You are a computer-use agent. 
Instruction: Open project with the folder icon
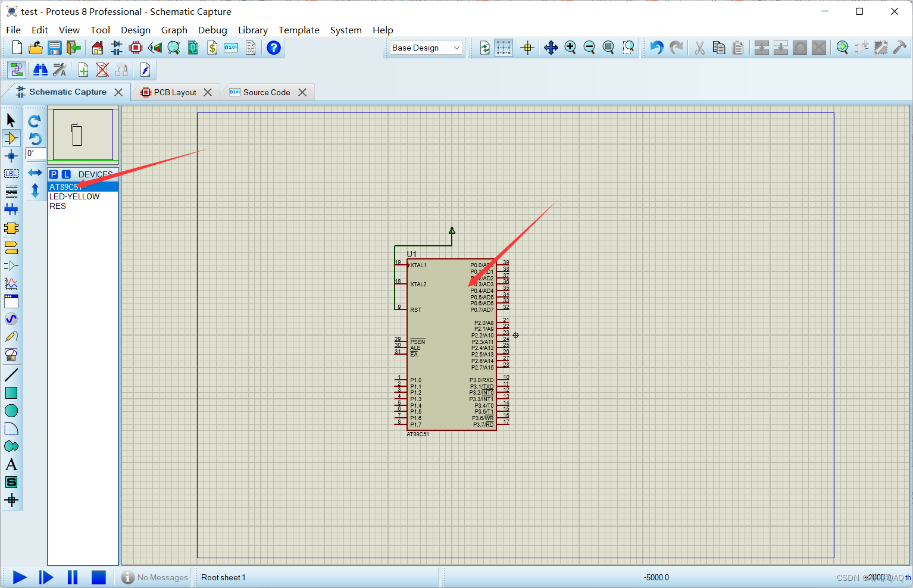coord(36,48)
